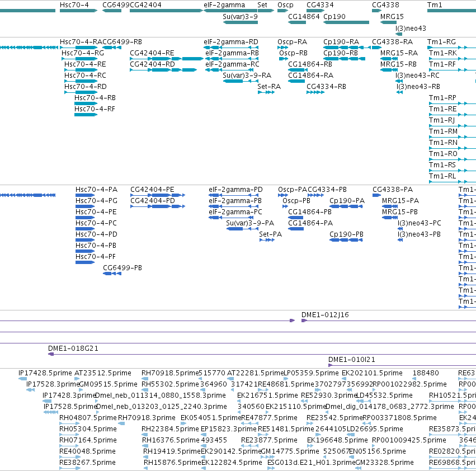Image resolution: width=476 pixels, height=471 pixels.
Task: Select EST RH04807.5prime
Action: click(88, 418)
